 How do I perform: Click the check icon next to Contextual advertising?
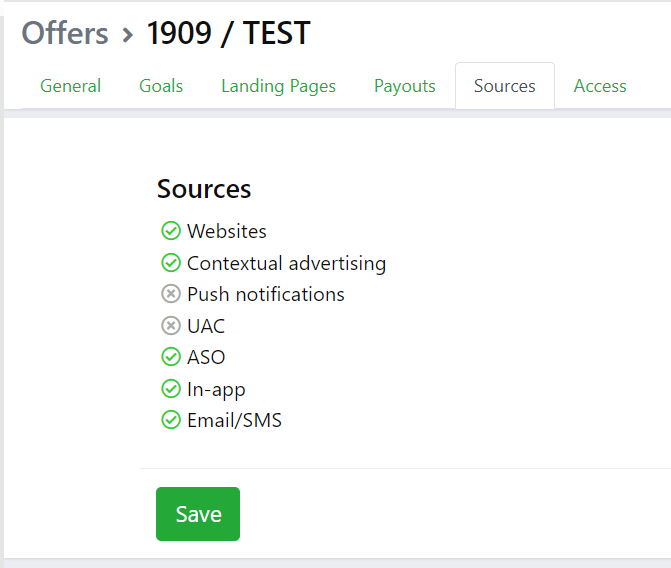[x=170, y=263]
